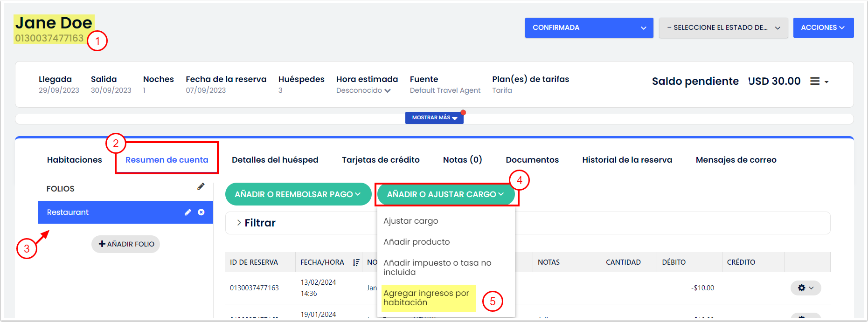Click the AÑADIR FOLIO button
This screenshot has height=322, width=868.
[126, 244]
